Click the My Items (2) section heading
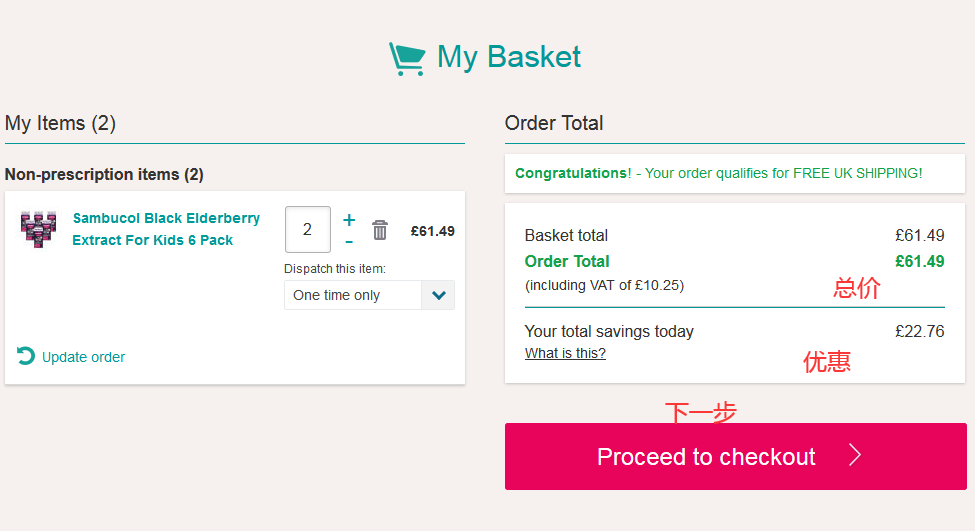The width and height of the screenshot is (975, 531). 61,123
